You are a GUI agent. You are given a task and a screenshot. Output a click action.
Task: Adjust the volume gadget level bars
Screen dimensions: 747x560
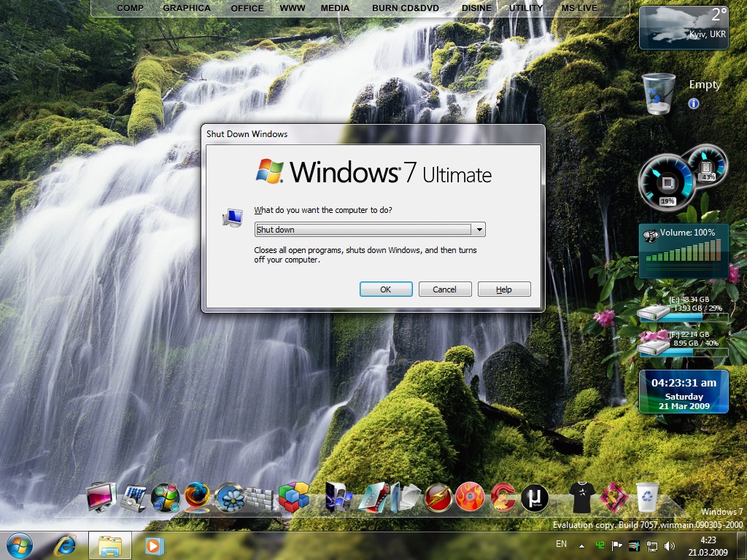coord(683,252)
